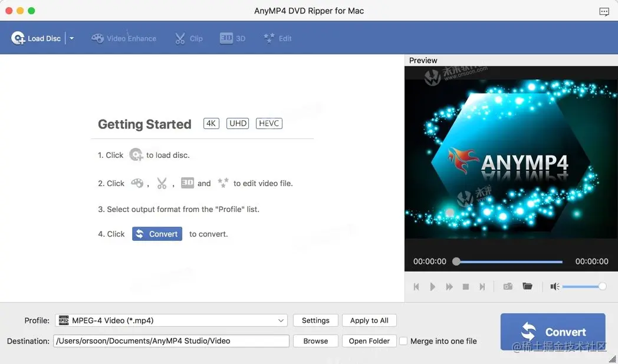Click the 4K badge
The height and width of the screenshot is (364, 618).
click(x=211, y=123)
